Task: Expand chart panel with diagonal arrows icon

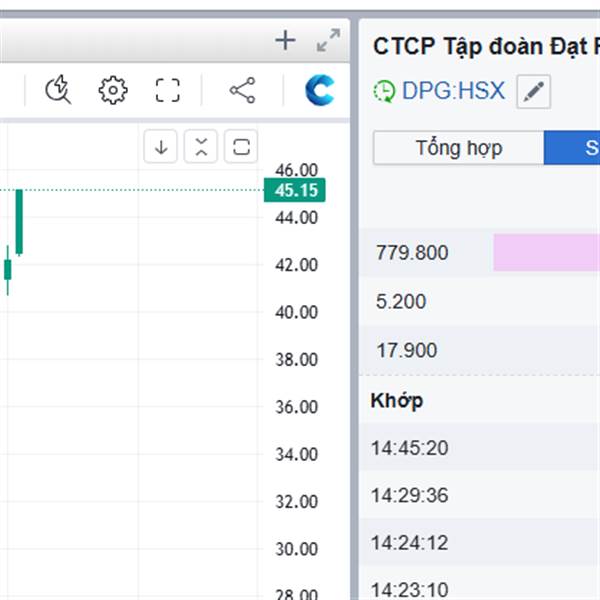Action: [x=328, y=40]
